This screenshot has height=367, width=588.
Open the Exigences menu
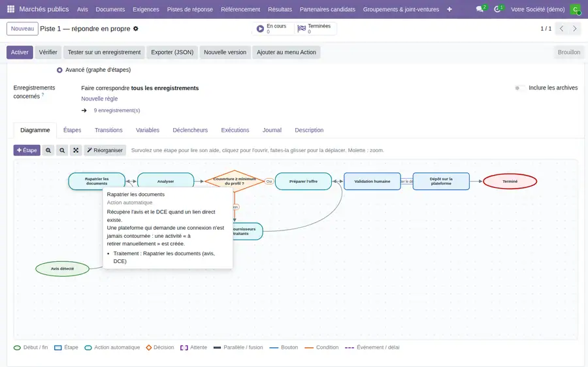tap(146, 9)
